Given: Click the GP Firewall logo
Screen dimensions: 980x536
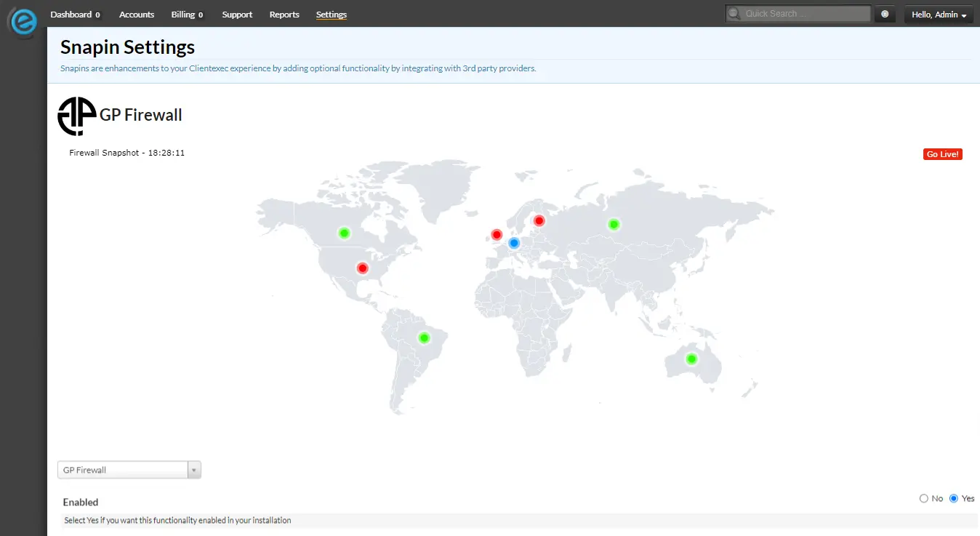Looking at the screenshot, I should click(77, 116).
